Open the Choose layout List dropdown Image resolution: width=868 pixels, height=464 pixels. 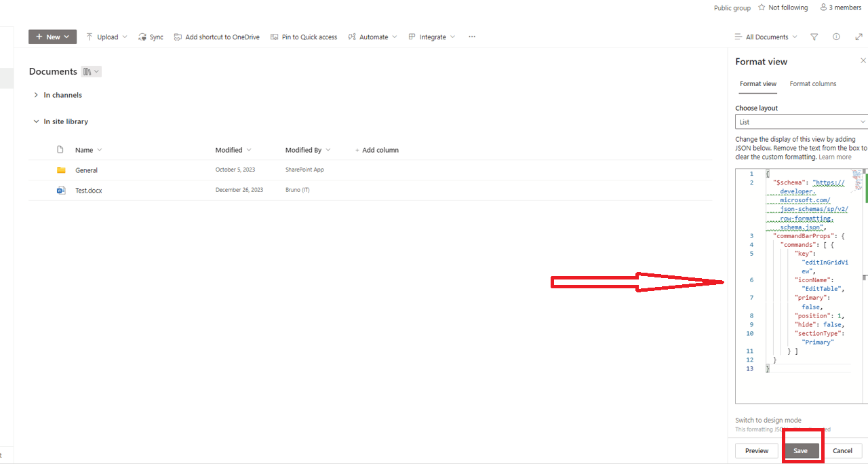pyautogui.click(x=802, y=122)
